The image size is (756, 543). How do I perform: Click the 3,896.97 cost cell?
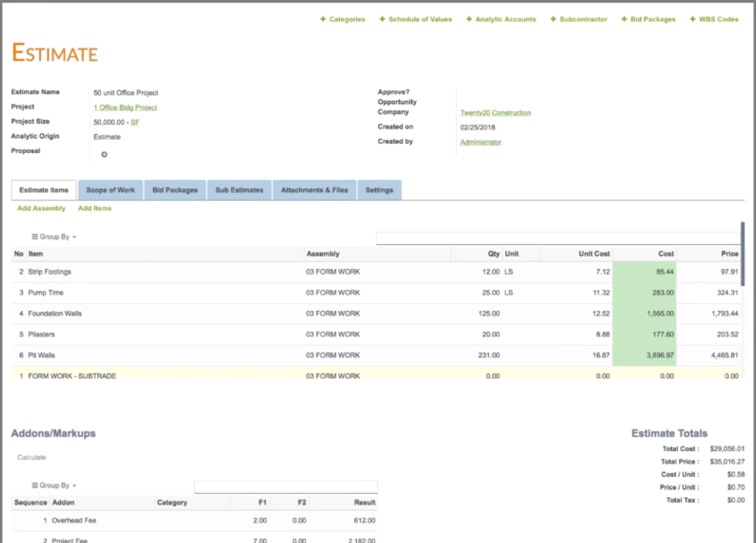point(645,356)
